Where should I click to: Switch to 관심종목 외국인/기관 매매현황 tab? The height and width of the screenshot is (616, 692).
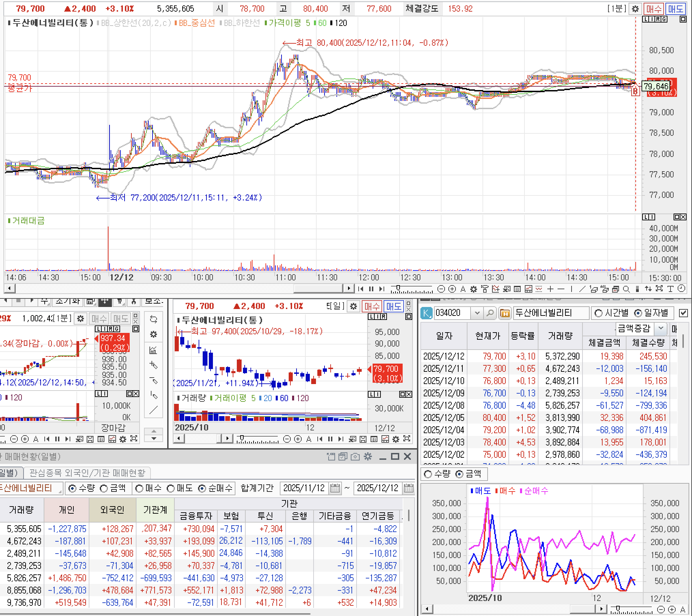pos(87,473)
